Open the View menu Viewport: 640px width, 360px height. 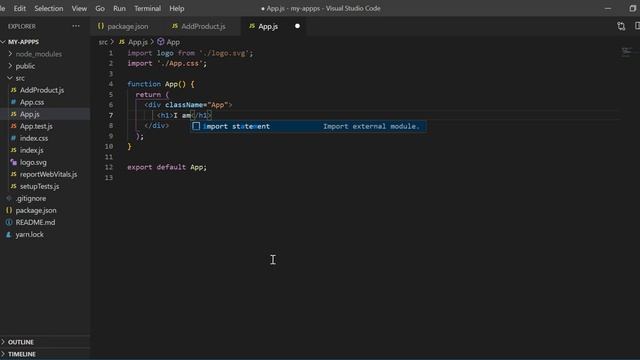[79, 8]
